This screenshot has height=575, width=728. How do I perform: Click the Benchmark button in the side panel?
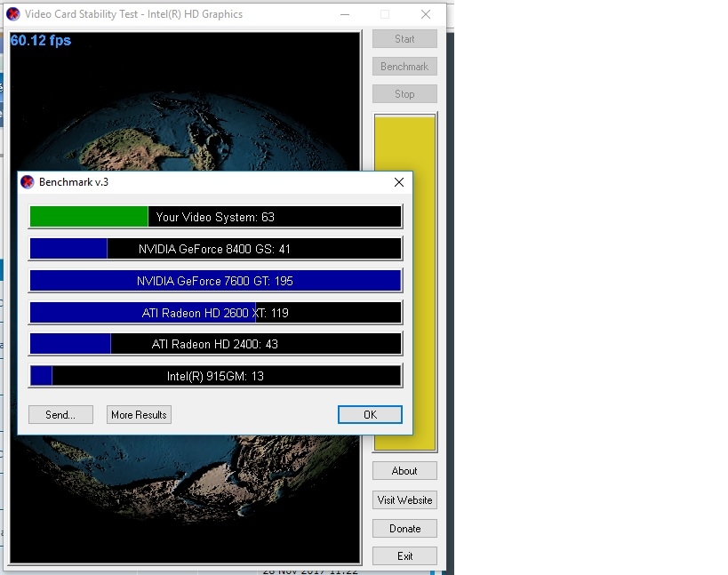[404, 67]
